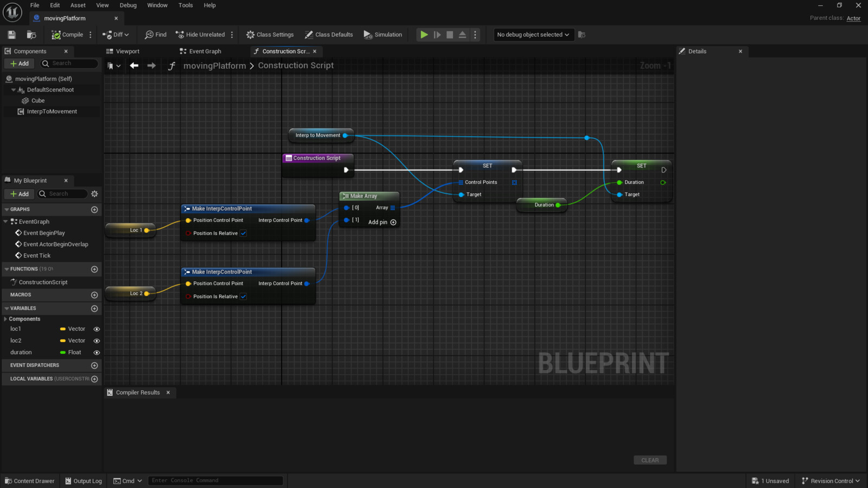
Task: Open the debug object selector dropdown
Action: pos(533,35)
